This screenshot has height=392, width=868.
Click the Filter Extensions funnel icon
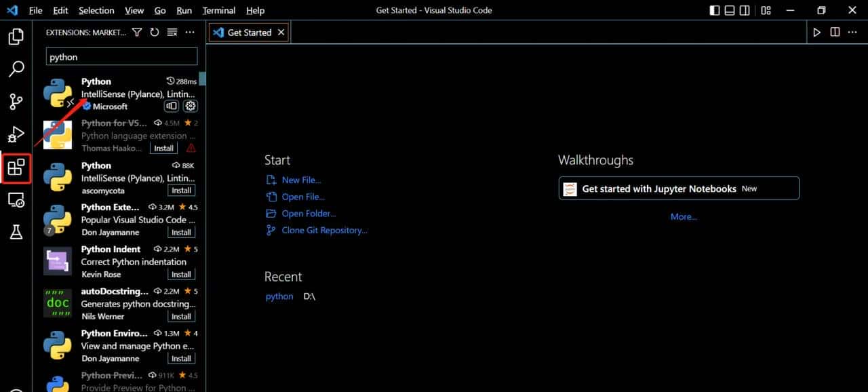coord(137,32)
